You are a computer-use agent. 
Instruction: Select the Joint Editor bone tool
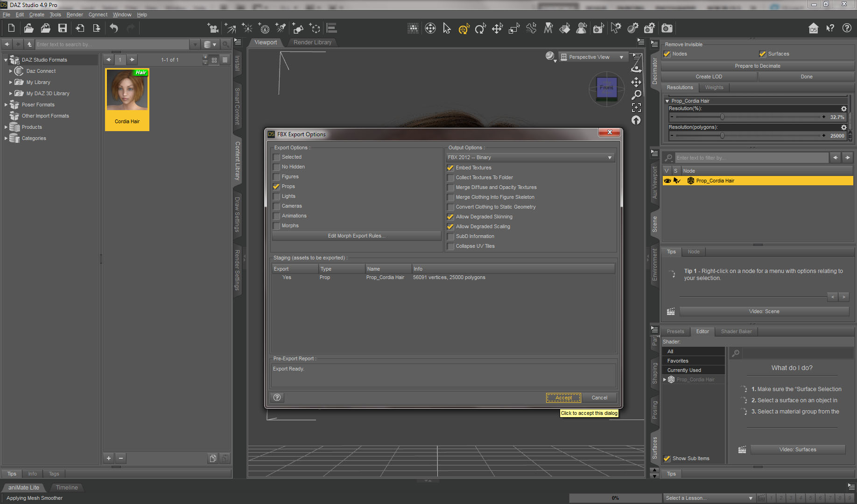tap(531, 28)
